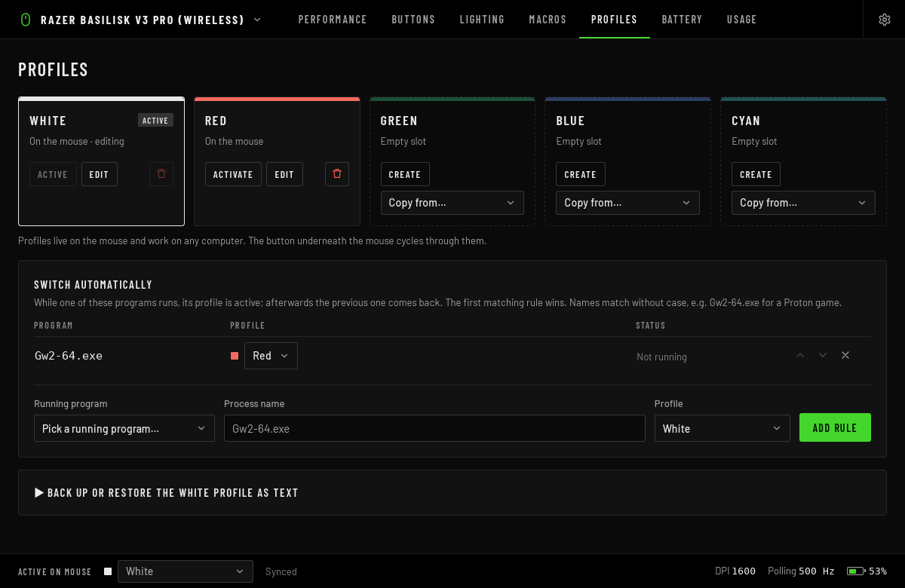Open the Pick a running program dropdown
Viewport: 905px width, 588px height.
click(x=124, y=428)
